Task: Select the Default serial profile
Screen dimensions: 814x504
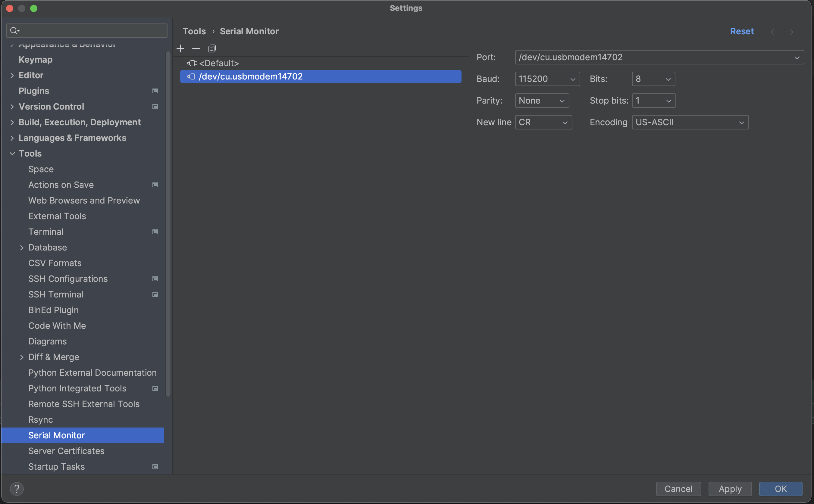Action: click(219, 63)
